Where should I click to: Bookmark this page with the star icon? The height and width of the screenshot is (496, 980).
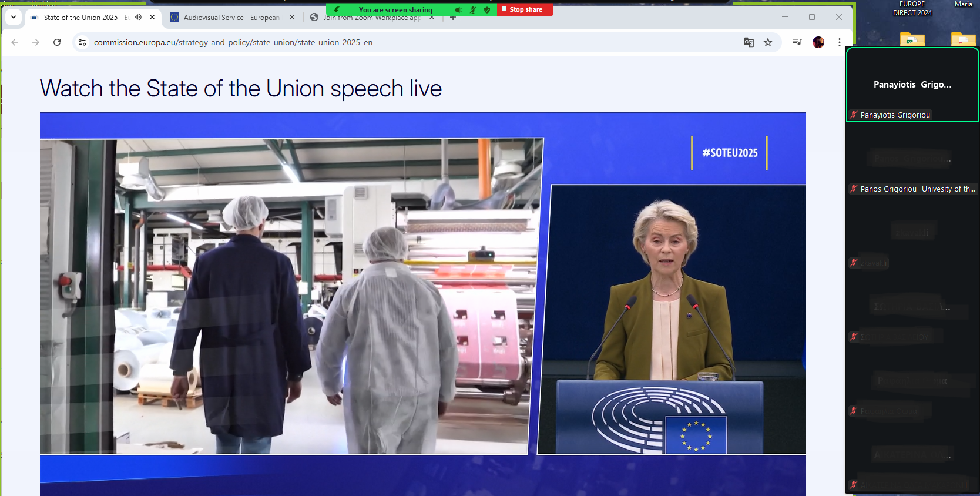[768, 42]
